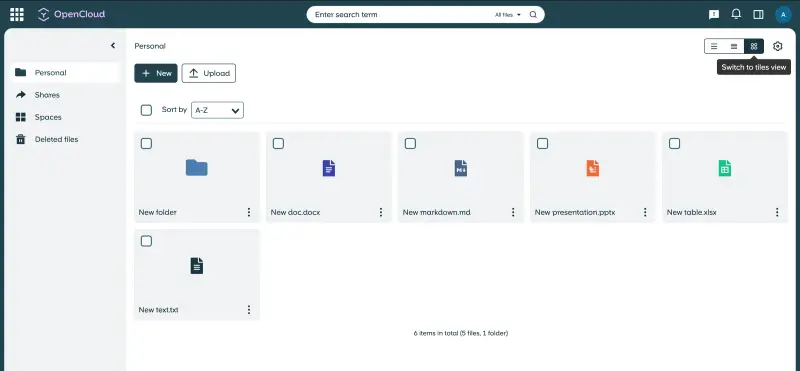Click the Upload button
This screenshot has width=800, height=371.
pyautogui.click(x=209, y=73)
